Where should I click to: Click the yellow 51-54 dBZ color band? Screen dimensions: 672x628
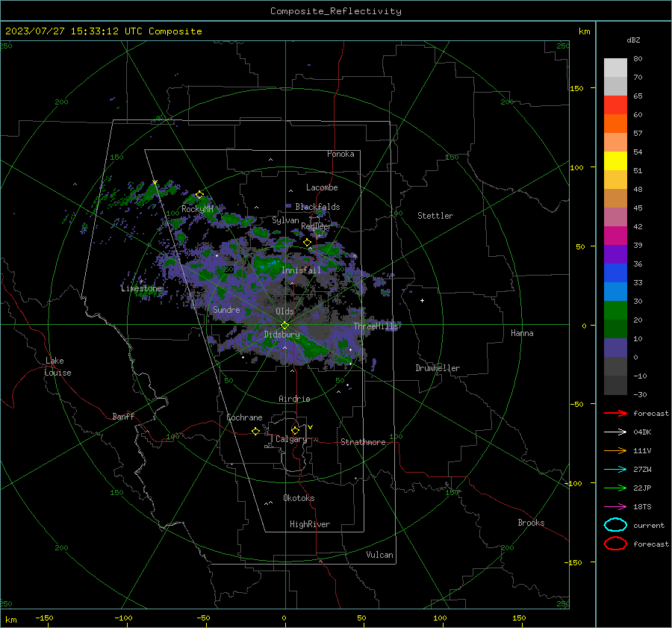(x=615, y=161)
